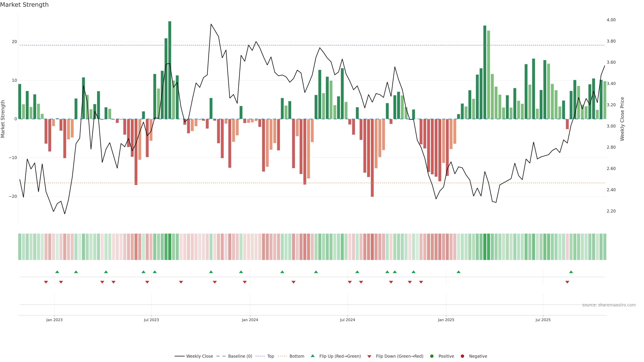The width and height of the screenshot is (644, 362).
Task: Click the Market Strength chart title
Action: click(24, 5)
